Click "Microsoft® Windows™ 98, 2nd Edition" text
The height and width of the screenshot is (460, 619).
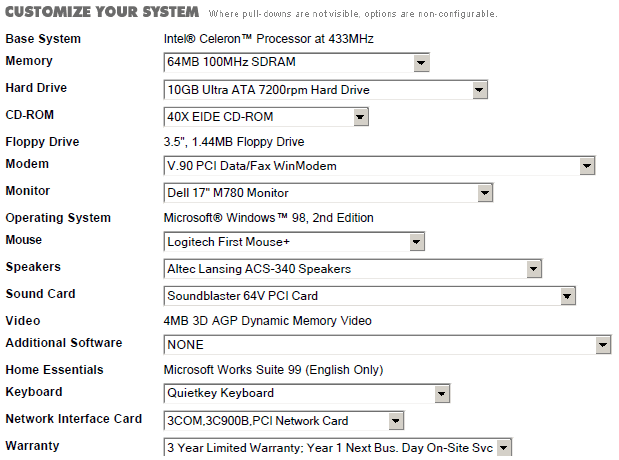pyautogui.click(x=268, y=218)
